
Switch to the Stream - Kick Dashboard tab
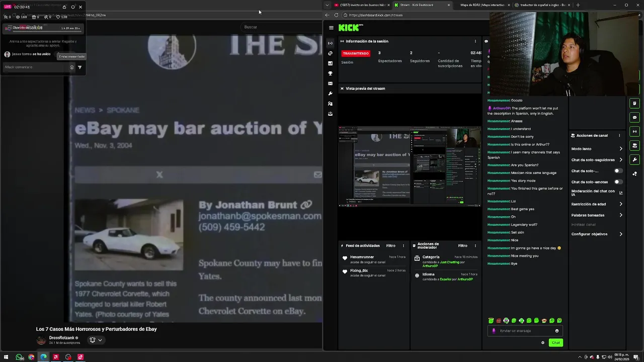tap(422, 5)
